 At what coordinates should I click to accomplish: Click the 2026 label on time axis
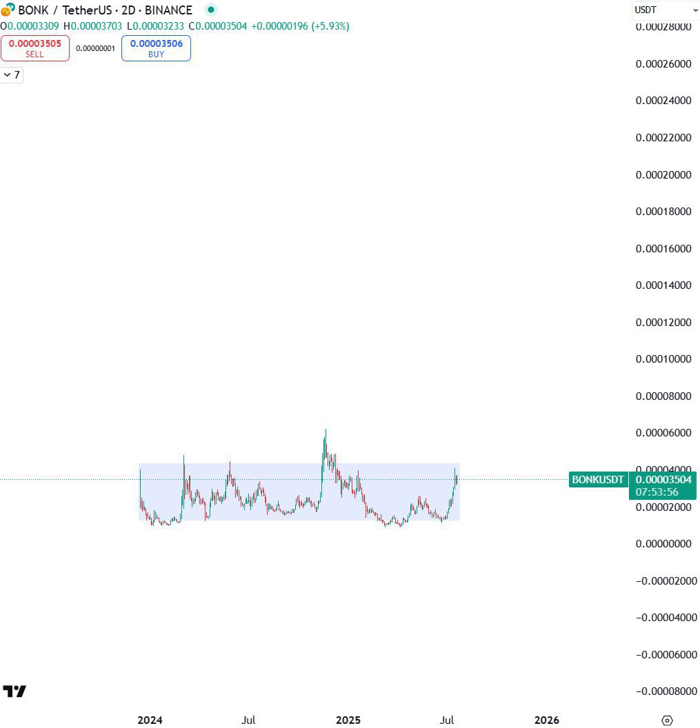(x=547, y=720)
